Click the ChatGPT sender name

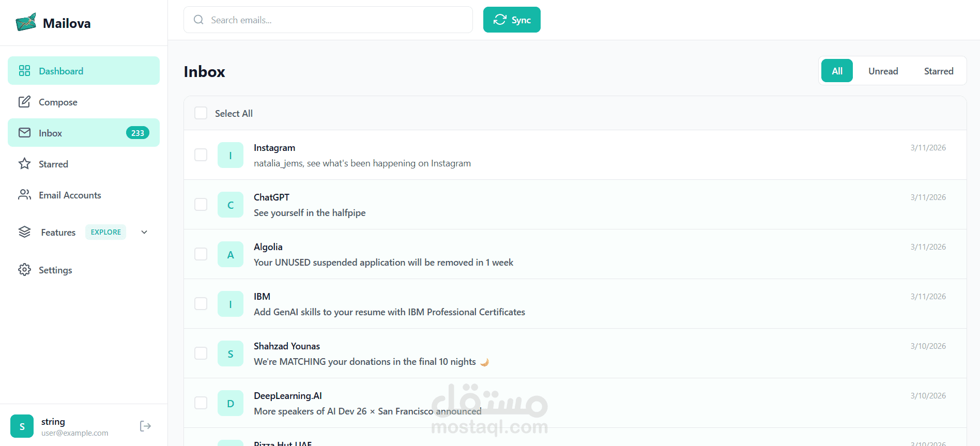coord(271,197)
